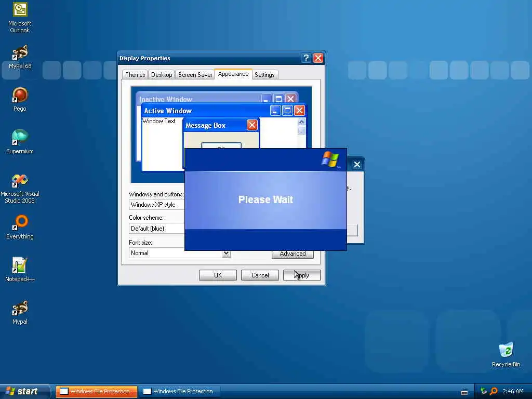Open the Settings tab
This screenshot has height=399, width=532.
tap(264, 75)
